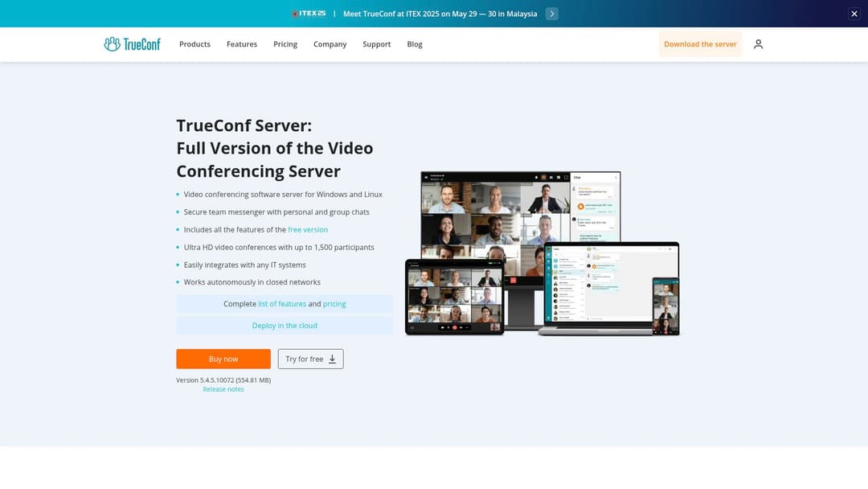Click the Buy now button
Image resolution: width=868 pixels, height=489 pixels.
click(x=223, y=359)
